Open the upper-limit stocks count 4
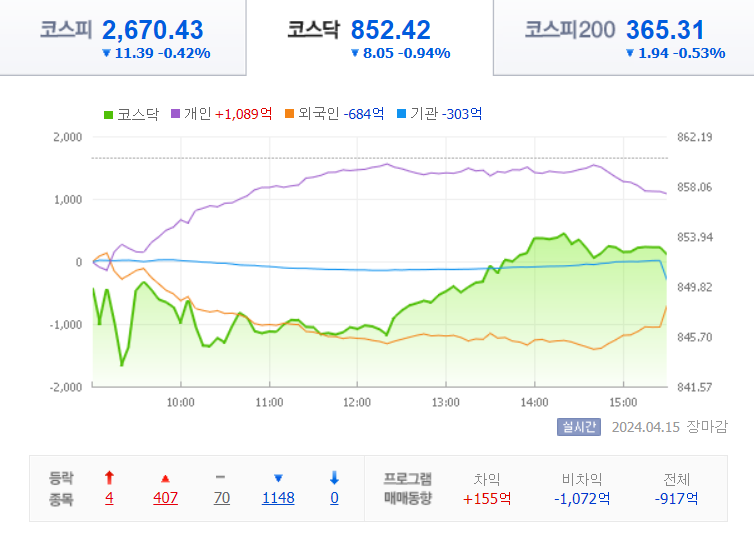This screenshot has height=550, width=754. (109, 498)
